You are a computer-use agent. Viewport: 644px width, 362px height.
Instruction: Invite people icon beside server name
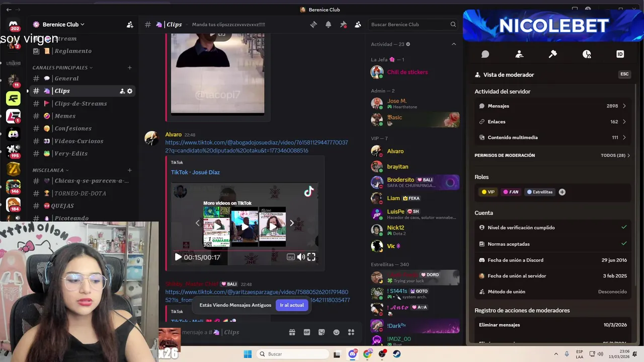tap(130, 24)
